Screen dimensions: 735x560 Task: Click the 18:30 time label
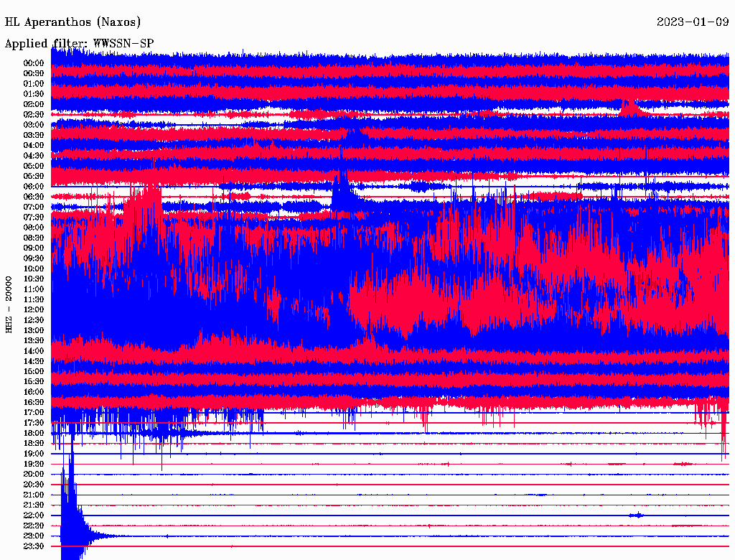click(34, 444)
